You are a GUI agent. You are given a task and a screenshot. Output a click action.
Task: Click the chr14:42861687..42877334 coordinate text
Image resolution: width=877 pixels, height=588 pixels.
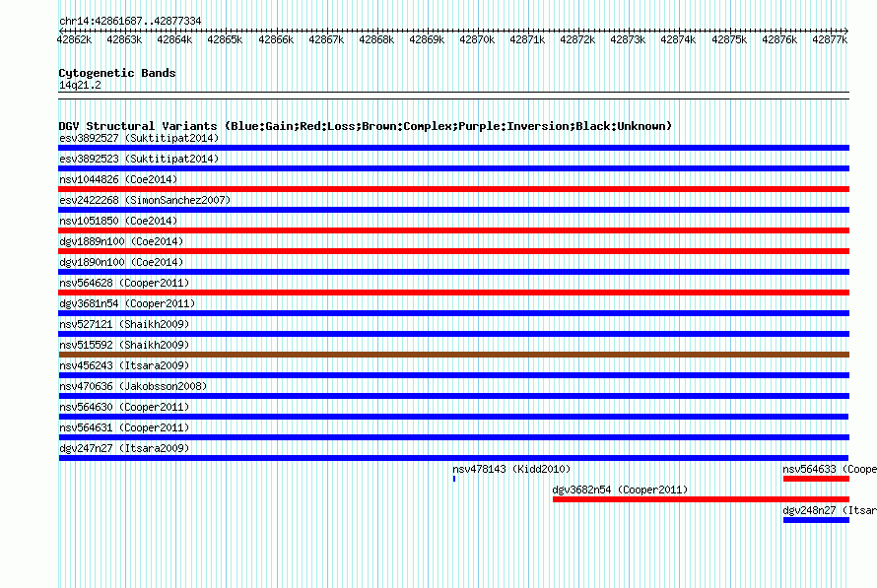coord(130,21)
